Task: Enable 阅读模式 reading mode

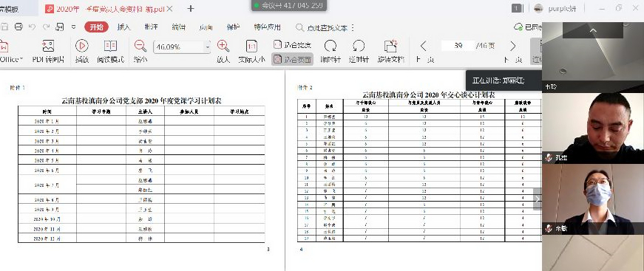Action: 110,51
